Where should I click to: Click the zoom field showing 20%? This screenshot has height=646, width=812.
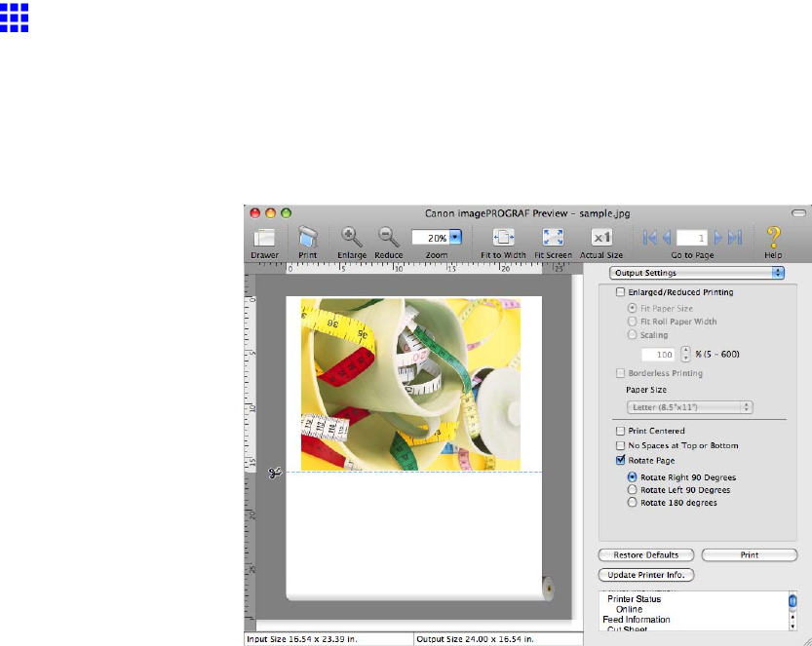(431, 238)
